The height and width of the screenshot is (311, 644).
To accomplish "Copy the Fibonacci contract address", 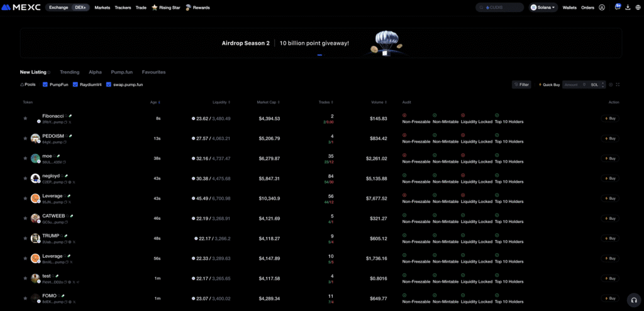I will 65,123.
